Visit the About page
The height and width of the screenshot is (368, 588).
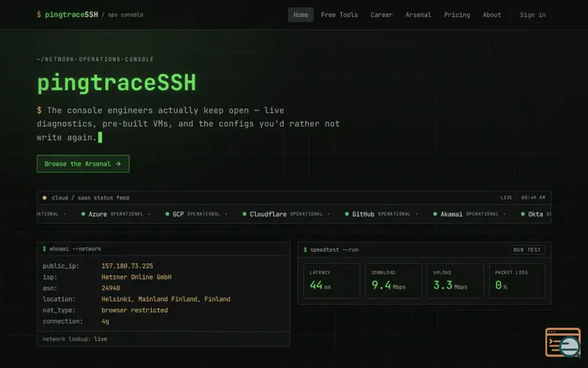492,15
